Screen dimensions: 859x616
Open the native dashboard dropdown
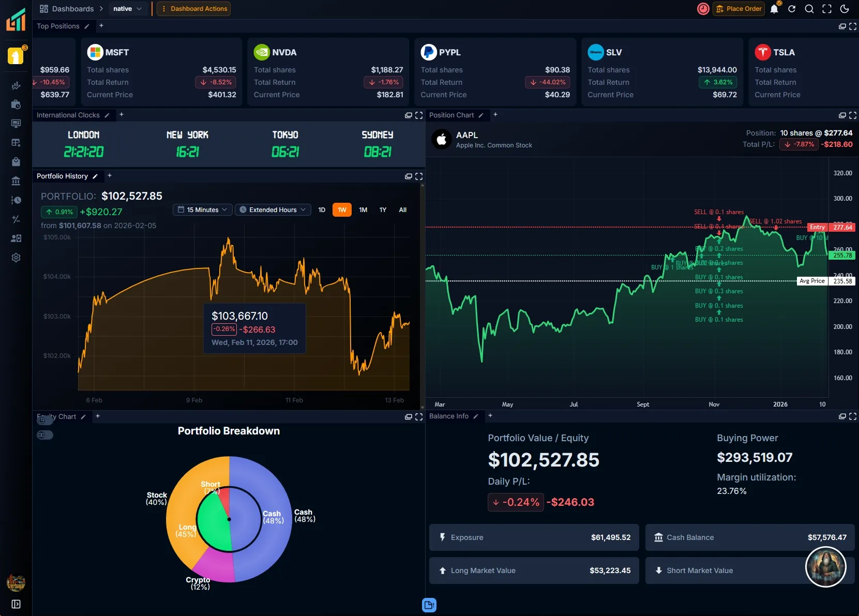[128, 9]
